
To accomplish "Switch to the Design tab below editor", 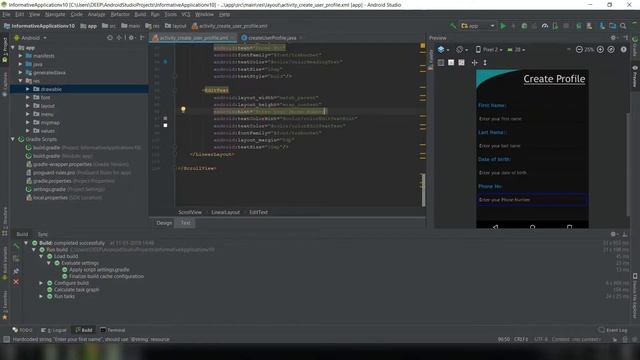I will [x=164, y=223].
